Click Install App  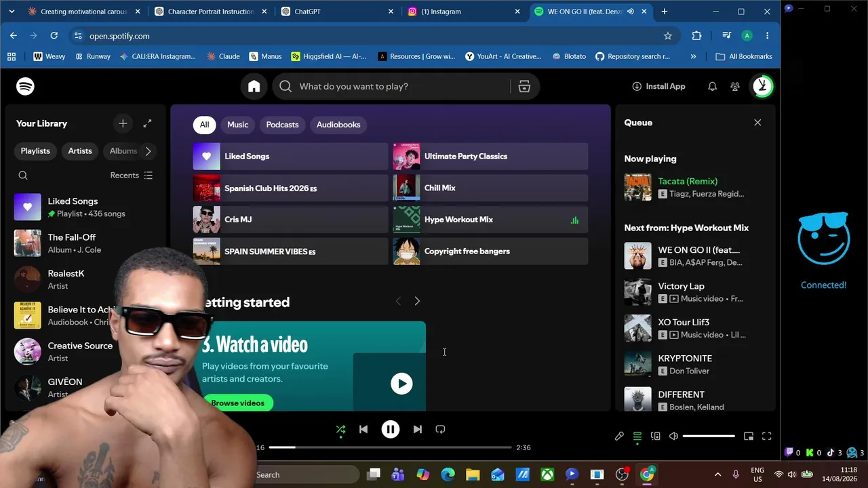[658, 86]
